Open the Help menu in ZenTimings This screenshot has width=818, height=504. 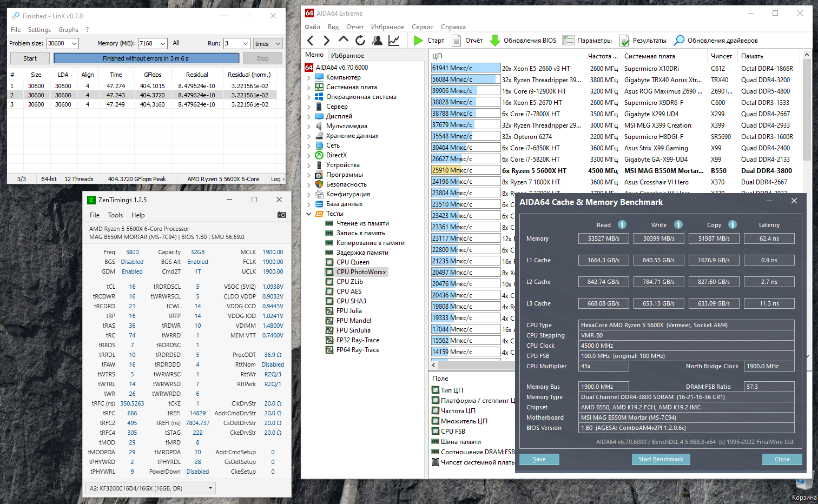(138, 215)
